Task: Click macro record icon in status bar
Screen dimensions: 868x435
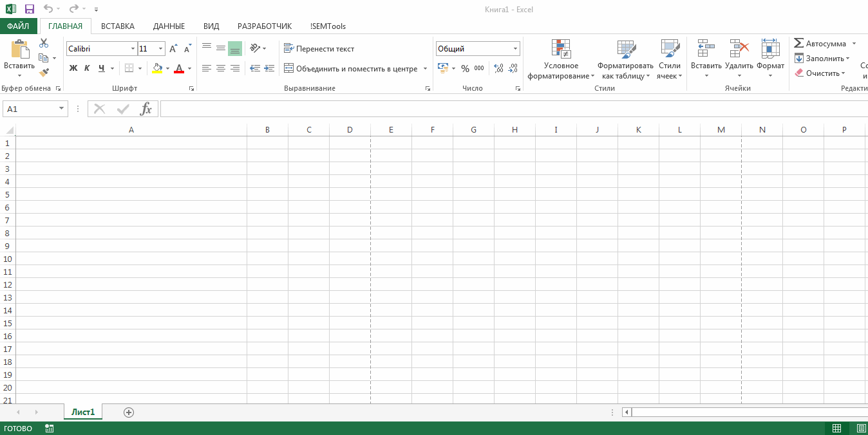Action: pyautogui.click(x=50, y=429)
